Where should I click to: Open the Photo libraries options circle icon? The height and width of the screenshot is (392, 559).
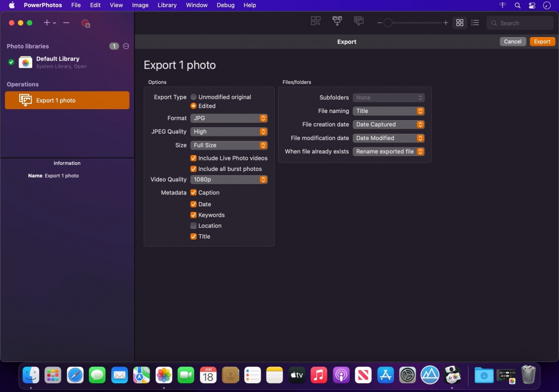click(126, 46)
